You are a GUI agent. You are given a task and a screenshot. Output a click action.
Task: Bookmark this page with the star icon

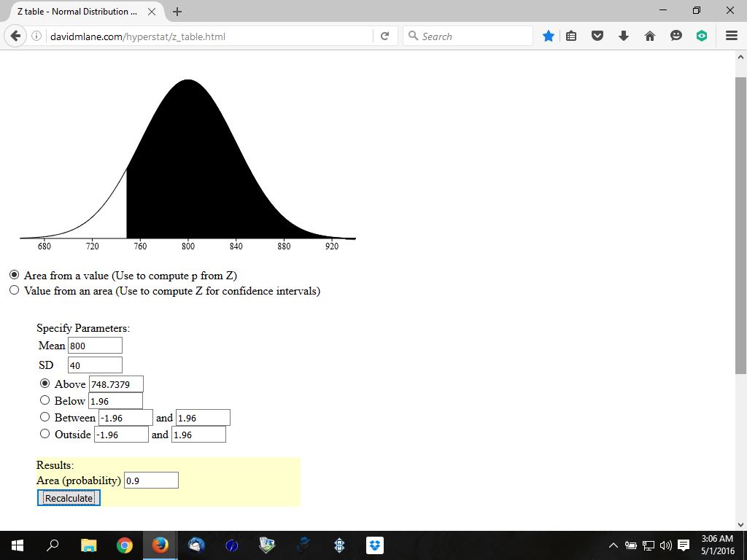[x=549, y=36]
